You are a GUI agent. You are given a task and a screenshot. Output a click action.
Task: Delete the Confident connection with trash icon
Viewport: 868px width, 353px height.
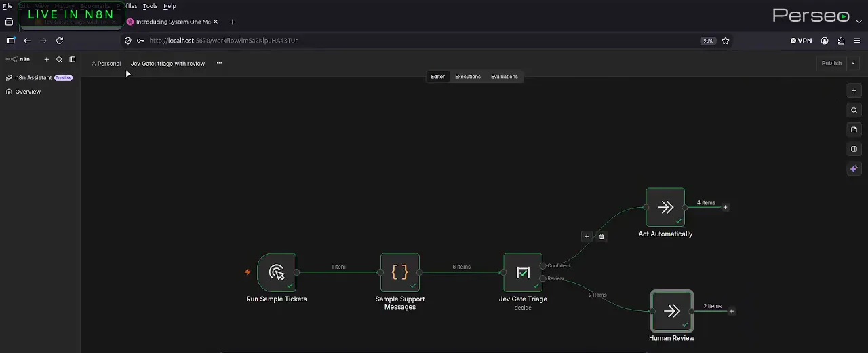601,236
